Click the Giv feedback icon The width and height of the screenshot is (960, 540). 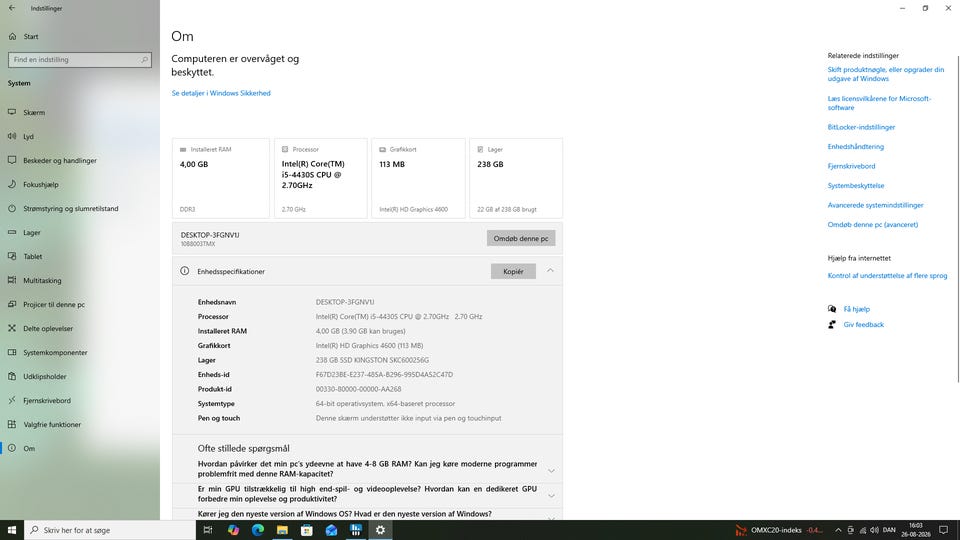pos(832,324)
